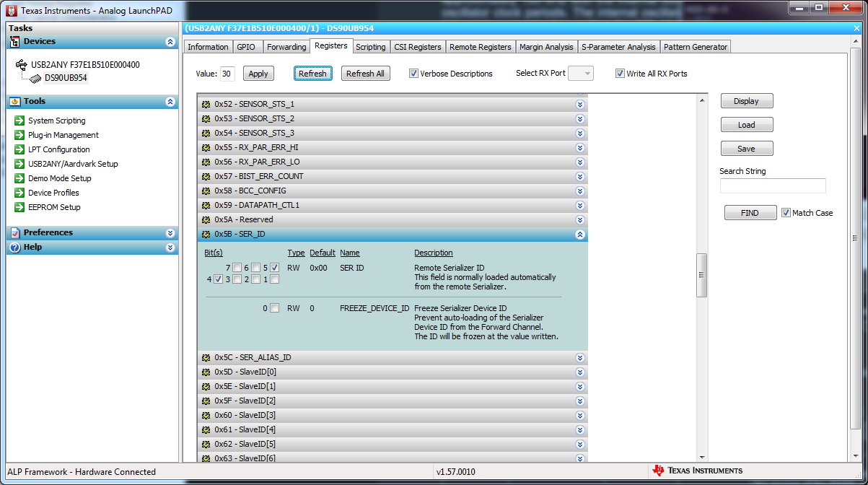Click the green arrow icon for EEPROM Setup

pos(19,207)
